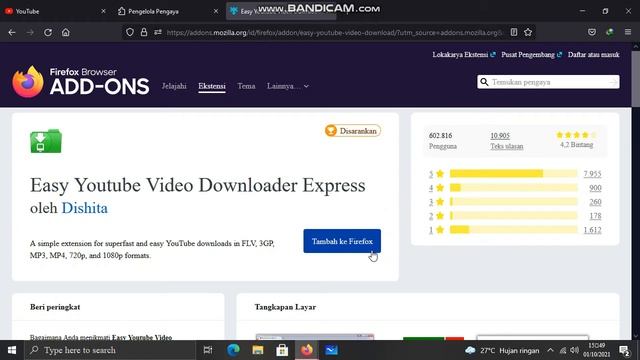
Task: Click the green downloader addon icon
Action: click(x=46, y=141)
